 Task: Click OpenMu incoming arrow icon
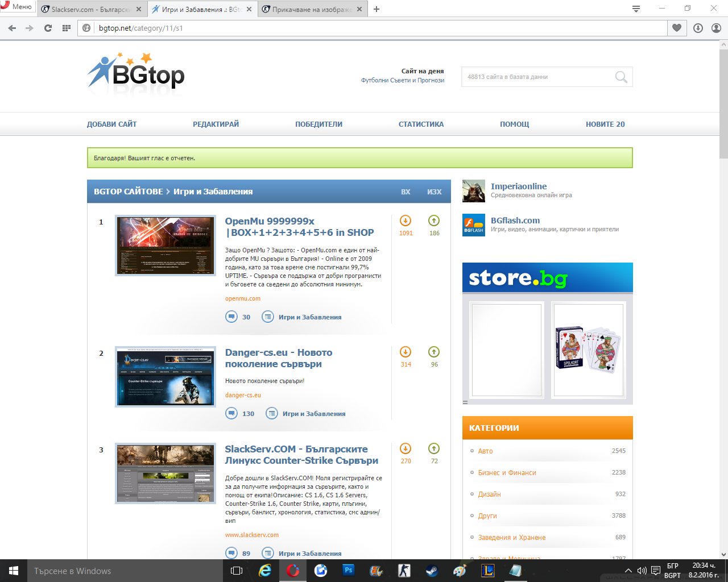tap(406, 221)
